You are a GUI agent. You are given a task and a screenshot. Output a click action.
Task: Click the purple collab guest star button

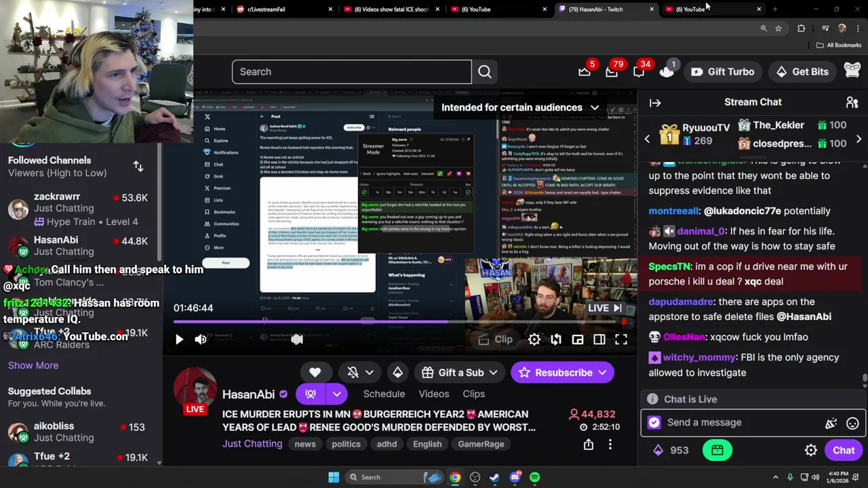click(x=311, y=394)
